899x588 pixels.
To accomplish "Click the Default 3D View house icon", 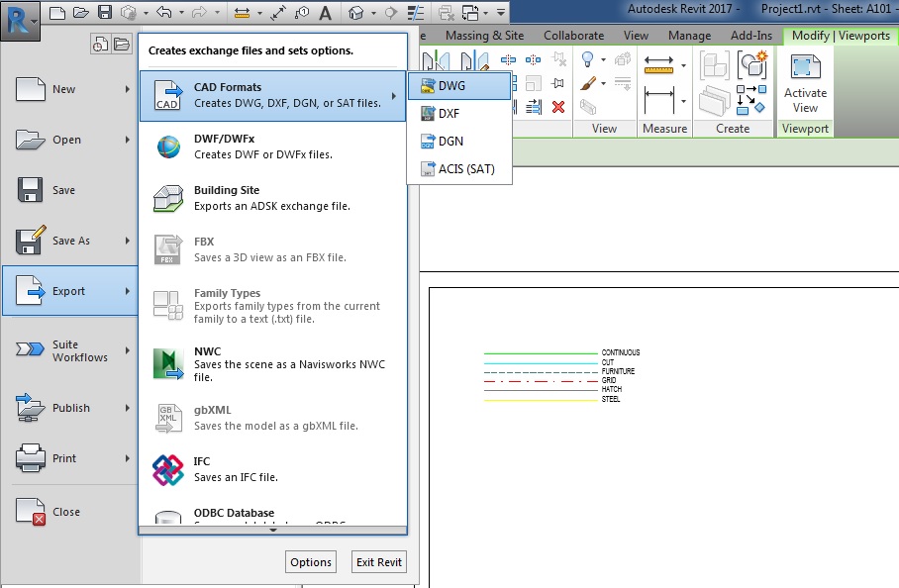I will [x=356, y=12].
